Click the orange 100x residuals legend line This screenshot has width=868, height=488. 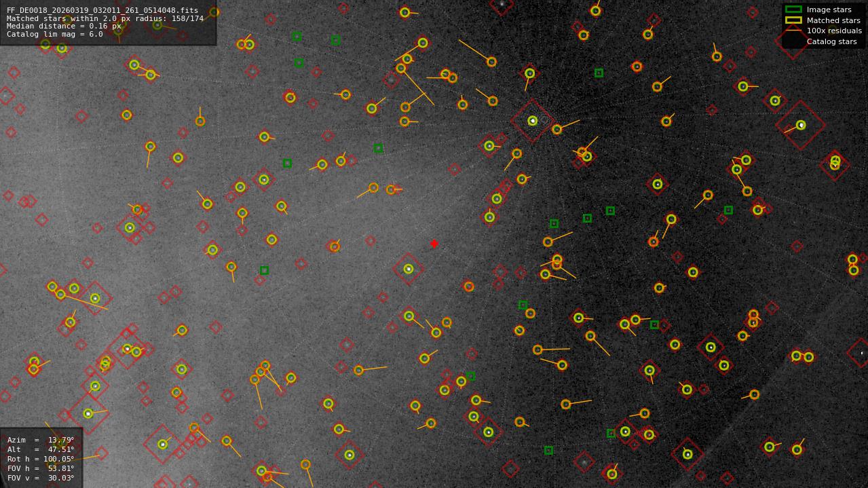[x=793, y=31]
